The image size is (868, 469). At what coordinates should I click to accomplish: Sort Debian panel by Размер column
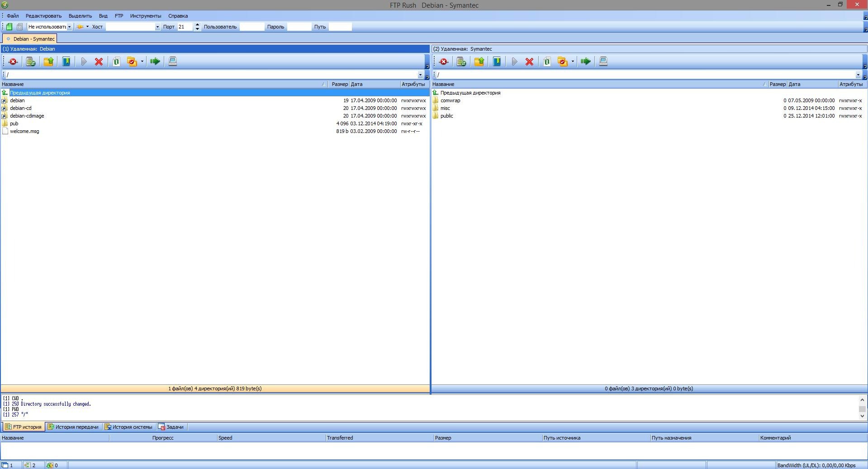coord(340,84)
